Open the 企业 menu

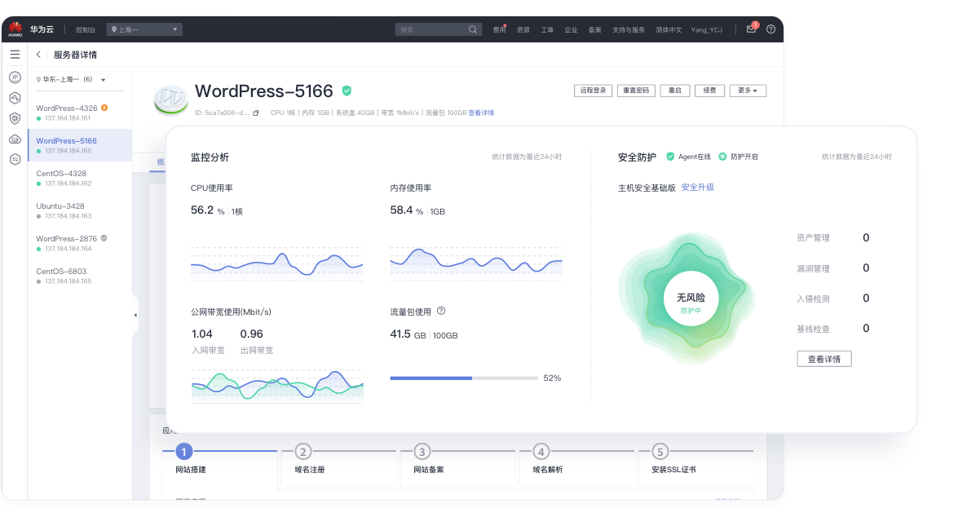[x=571, y=29]
